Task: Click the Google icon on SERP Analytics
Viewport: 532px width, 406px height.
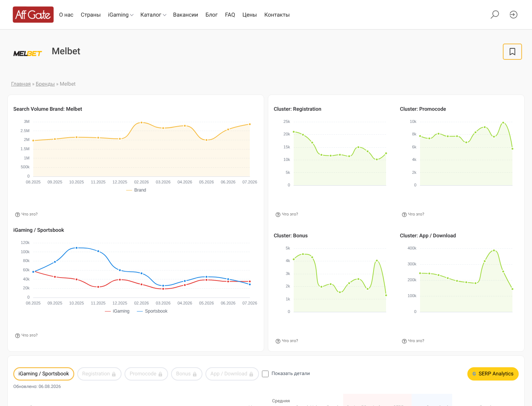Action: 474,374
